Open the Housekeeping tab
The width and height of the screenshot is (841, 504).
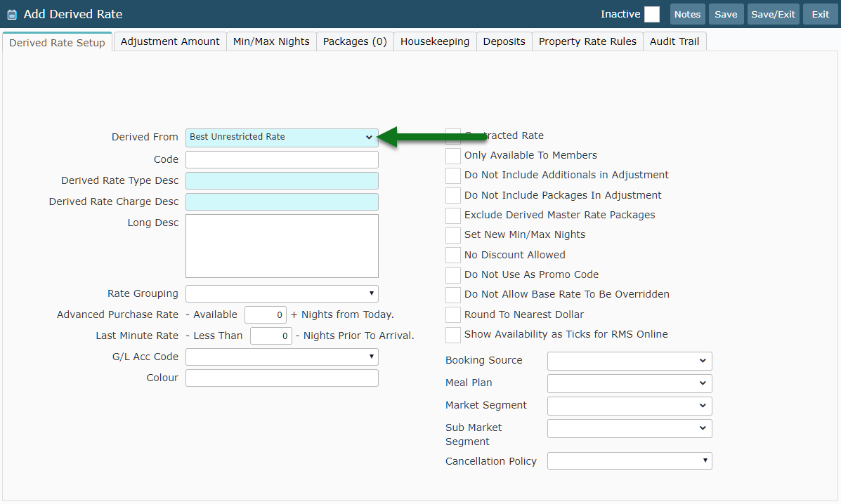(x=435, y=41)
